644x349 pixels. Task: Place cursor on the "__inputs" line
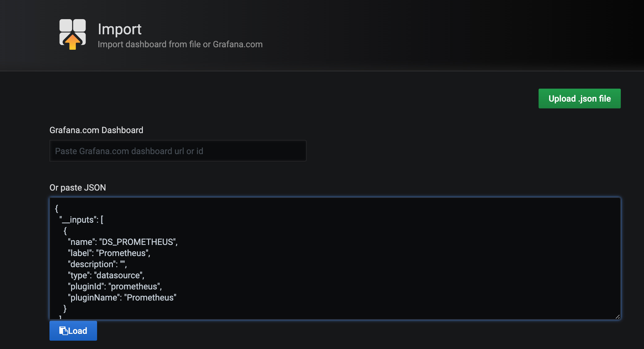[82, 220]
